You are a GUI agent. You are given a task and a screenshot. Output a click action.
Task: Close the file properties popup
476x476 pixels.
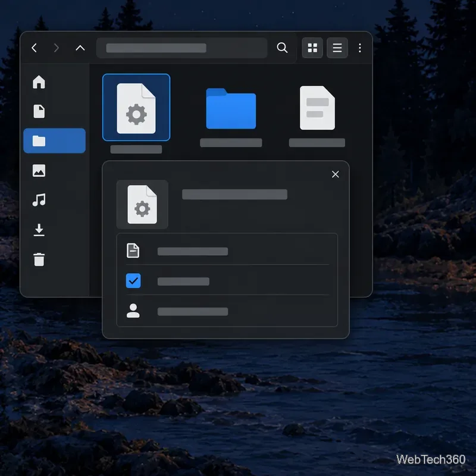coord(335,174)
